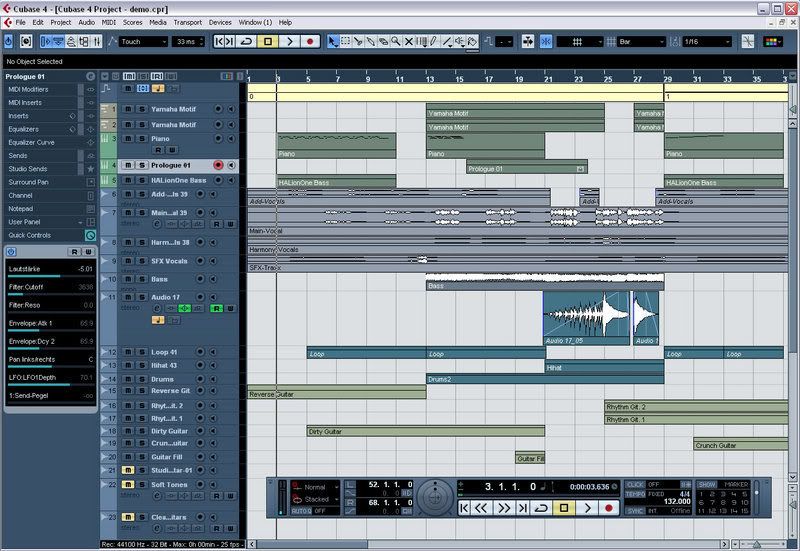Screen dimensions: 800x551
Task: Select the Line tool in toolbar
Action: (447, 41)
